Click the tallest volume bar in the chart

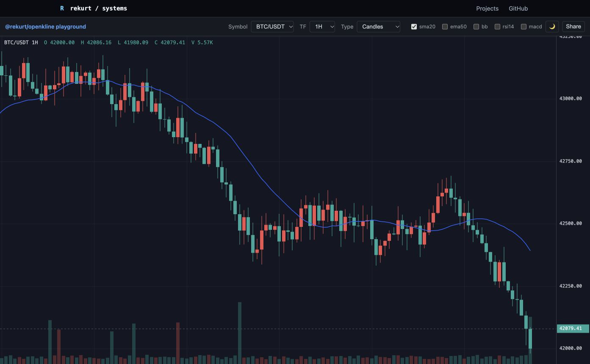[x=240, y=333]
